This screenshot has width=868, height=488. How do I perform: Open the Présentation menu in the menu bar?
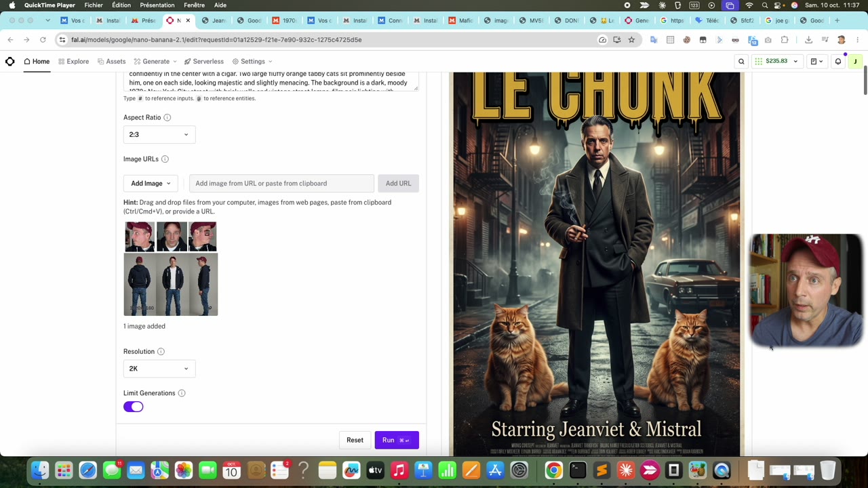[x=157, y=5]
